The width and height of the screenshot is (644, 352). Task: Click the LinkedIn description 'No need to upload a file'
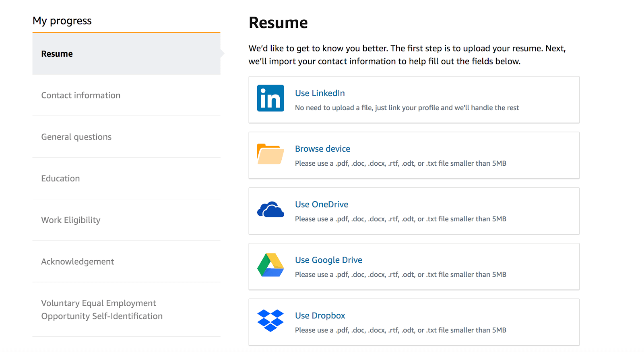coord(407,108)
